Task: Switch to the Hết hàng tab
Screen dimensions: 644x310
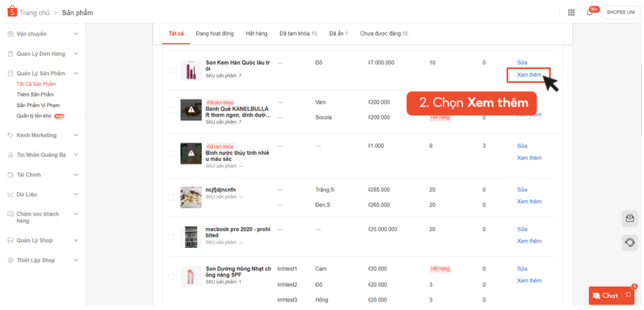Action: coord(256,34)
